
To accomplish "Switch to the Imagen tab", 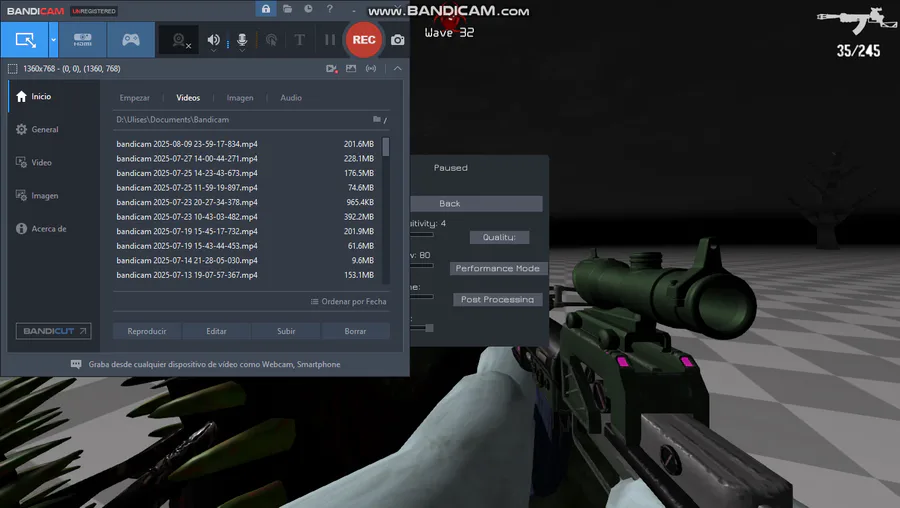I will [x=240, y=98].
